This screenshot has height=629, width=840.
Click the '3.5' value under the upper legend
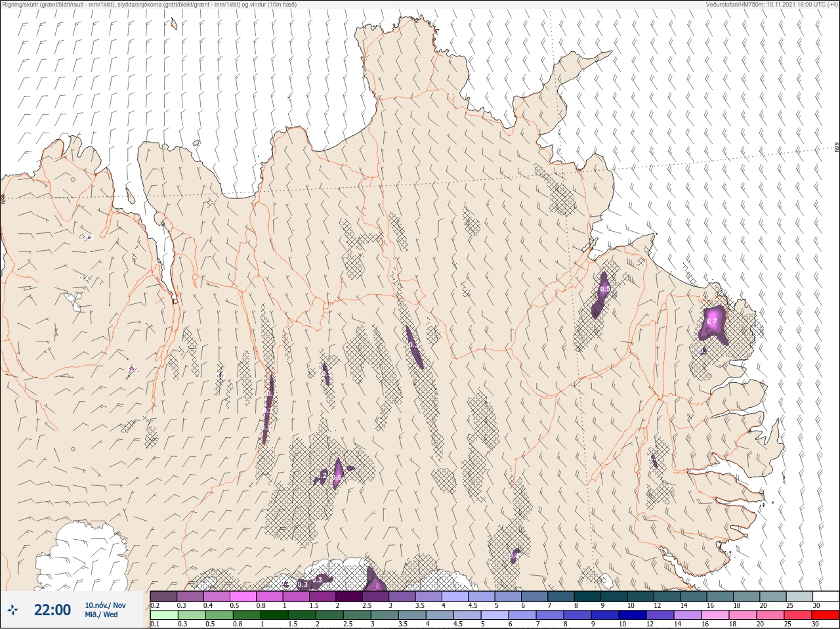tap(419, 605)
